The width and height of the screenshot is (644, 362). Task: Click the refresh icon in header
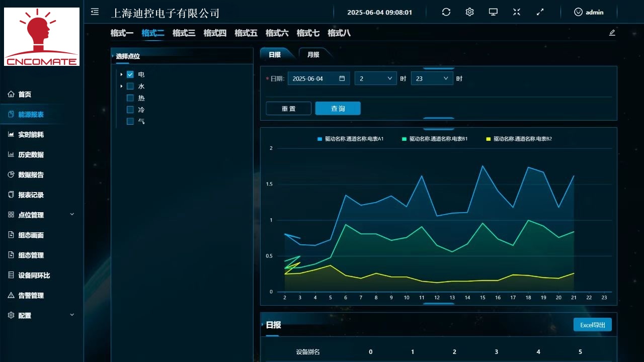coord(446,12)
